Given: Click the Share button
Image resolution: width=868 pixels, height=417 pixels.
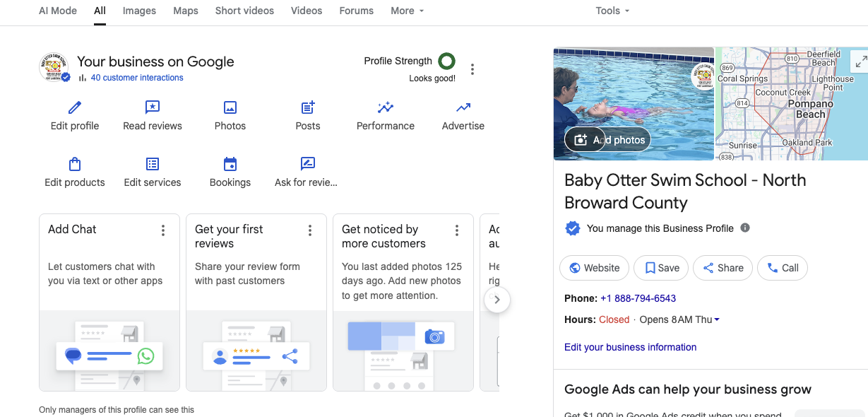Looking at the screenshot, I should pyautogui.click(x=722, y=268).
